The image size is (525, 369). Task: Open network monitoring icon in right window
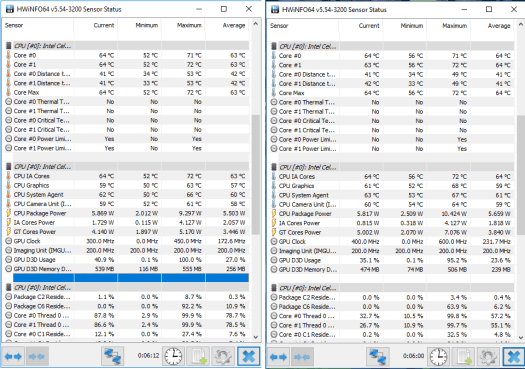tap(378, 357)
